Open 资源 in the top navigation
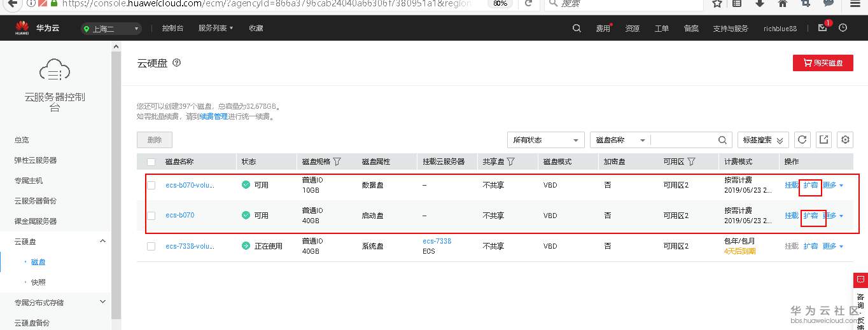Viewport: 868px width, 330px height. click(633, 29)
